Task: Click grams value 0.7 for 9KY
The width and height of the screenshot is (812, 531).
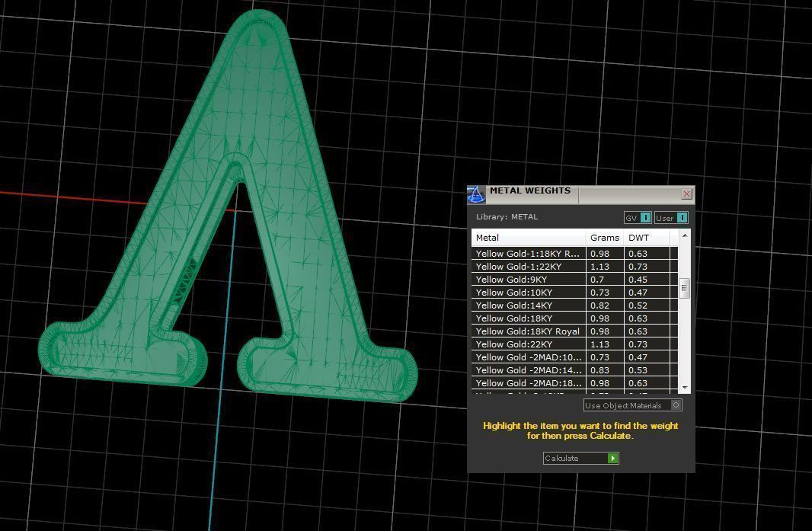Action: (597, 280)
